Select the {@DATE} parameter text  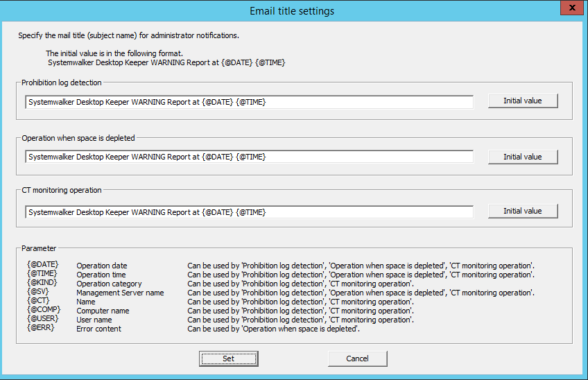(43, 264)
